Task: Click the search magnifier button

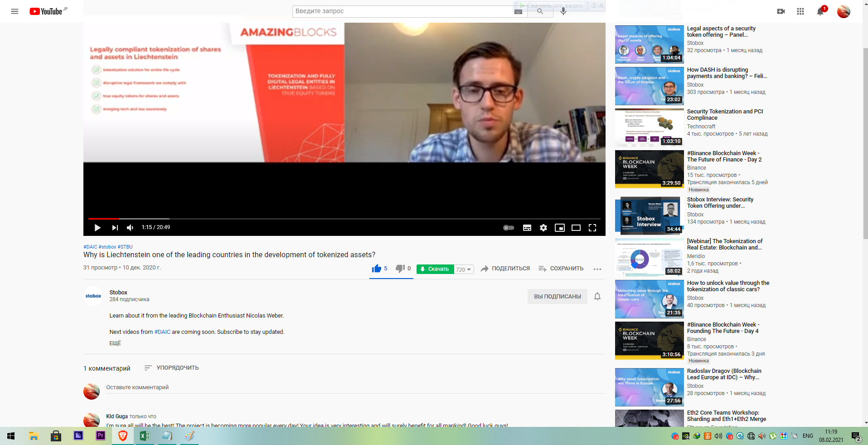Action: coord(540,11)
